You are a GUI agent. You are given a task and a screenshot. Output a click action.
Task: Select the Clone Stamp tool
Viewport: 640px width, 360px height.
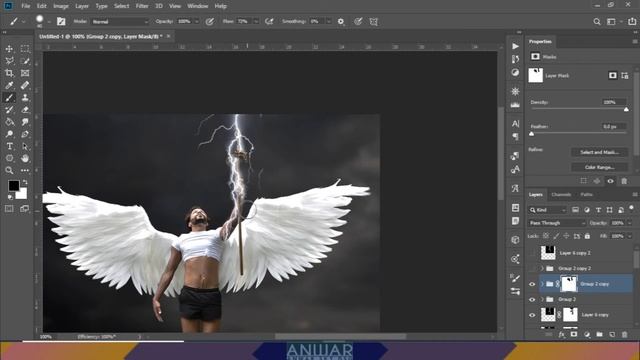point(25,98)
